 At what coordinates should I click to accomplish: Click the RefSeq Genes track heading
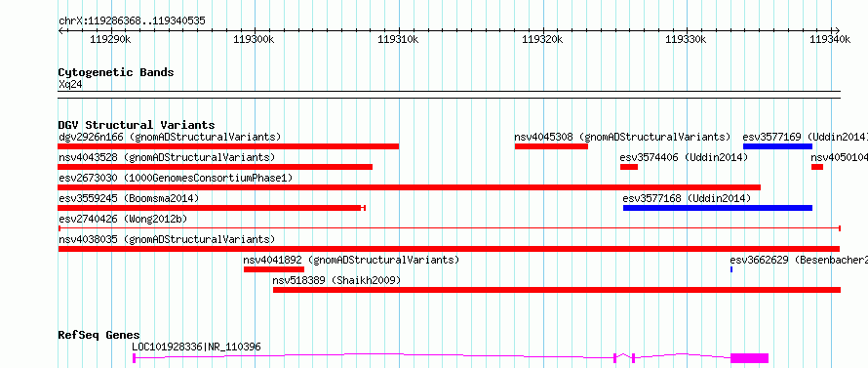[x=99, y=336]
